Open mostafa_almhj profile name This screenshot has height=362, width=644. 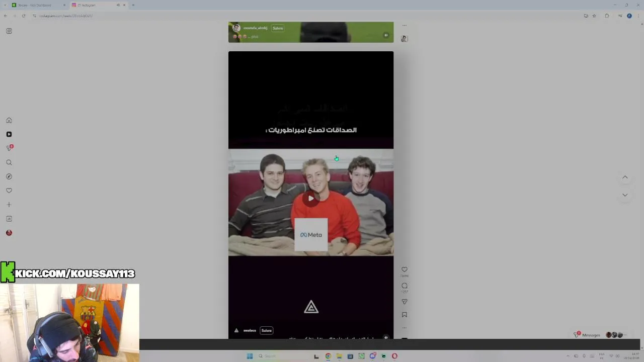click(x=256, y=28)
